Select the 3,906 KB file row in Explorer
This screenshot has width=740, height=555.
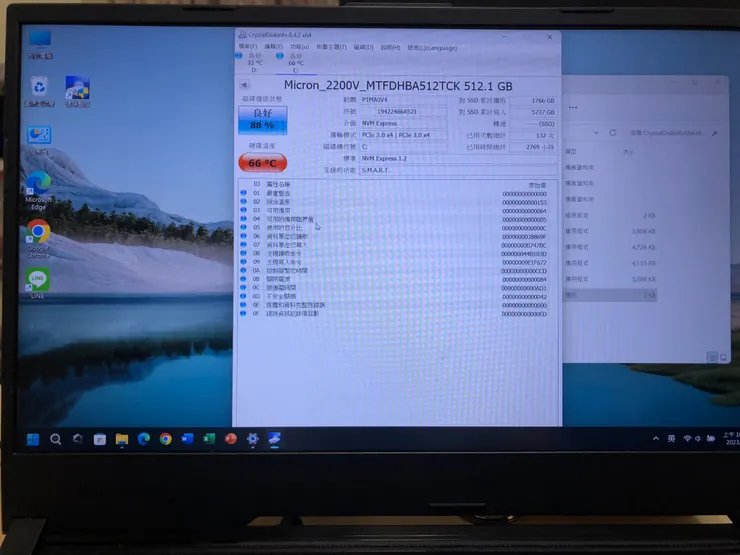(611, 231)
